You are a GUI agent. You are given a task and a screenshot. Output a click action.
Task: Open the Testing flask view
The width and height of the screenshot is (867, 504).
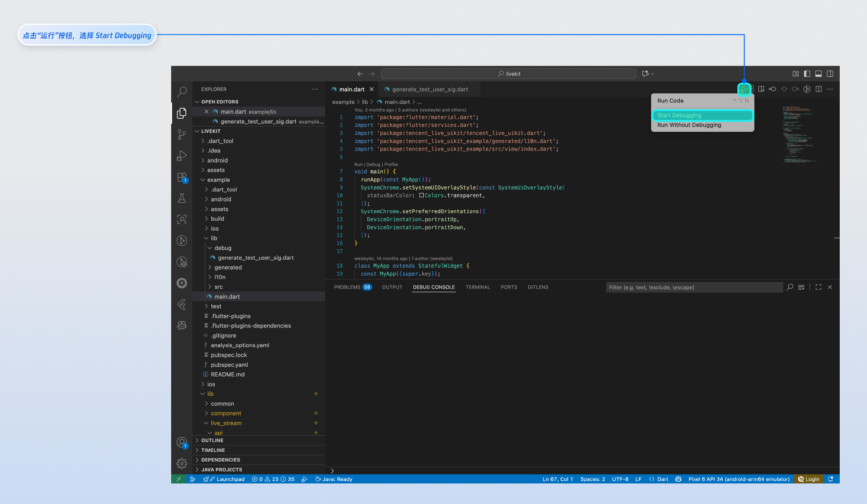pyautogui.click(x=182, y=198)
